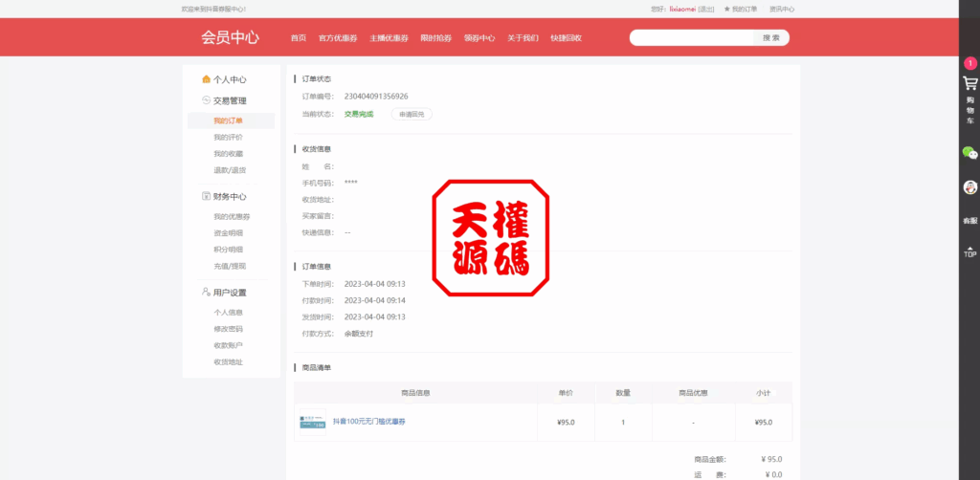The image size is (980, 480).
Task: Click the 数量 cell showing 1
Action: click(623, 423)
